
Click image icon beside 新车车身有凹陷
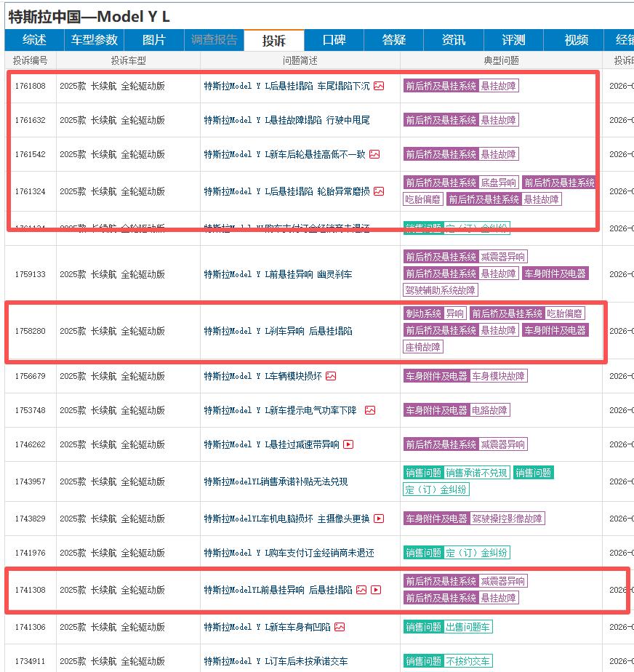[x=340, y=627]
